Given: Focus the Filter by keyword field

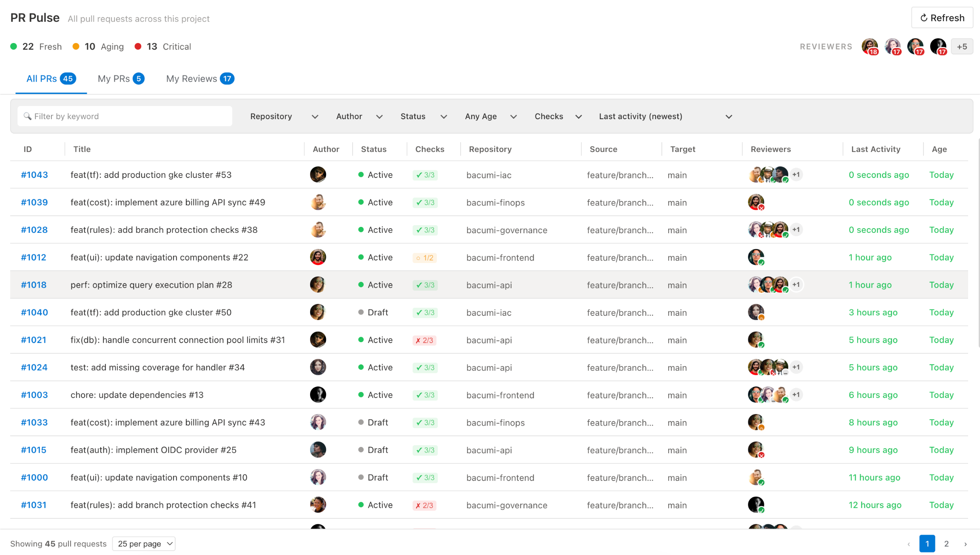Looking at the screenshot, I should coord(125,116).
